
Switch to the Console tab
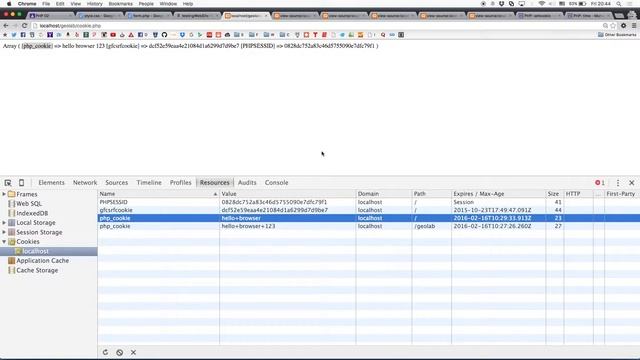[x=276, y=183]
